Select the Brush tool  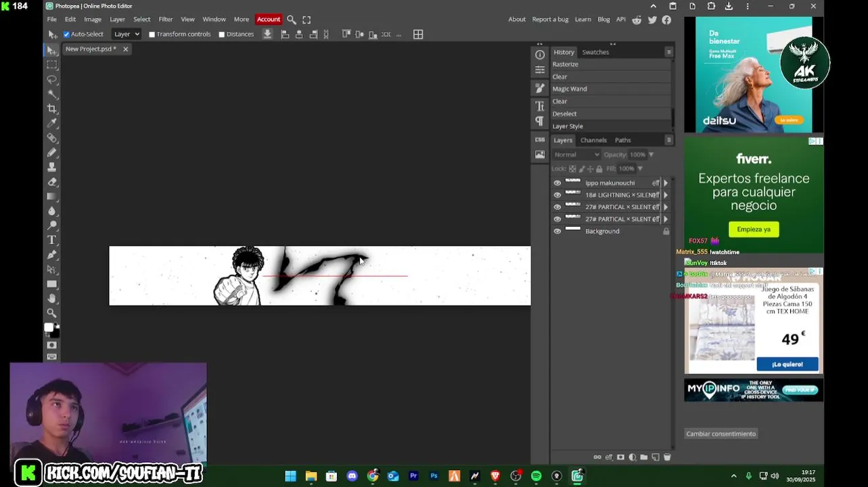click(51, 153)
